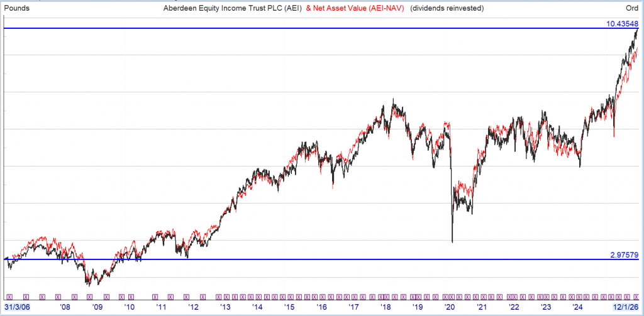Screen dimensions: 644x316
Task: Click the Pounds currency label
Action: (x=17, y=8)
